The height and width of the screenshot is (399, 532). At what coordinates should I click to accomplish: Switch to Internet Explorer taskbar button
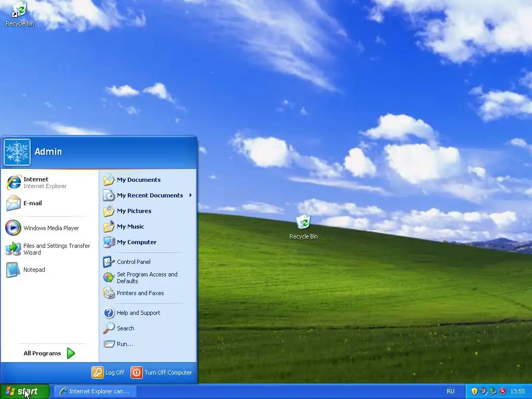pos(96,391)
